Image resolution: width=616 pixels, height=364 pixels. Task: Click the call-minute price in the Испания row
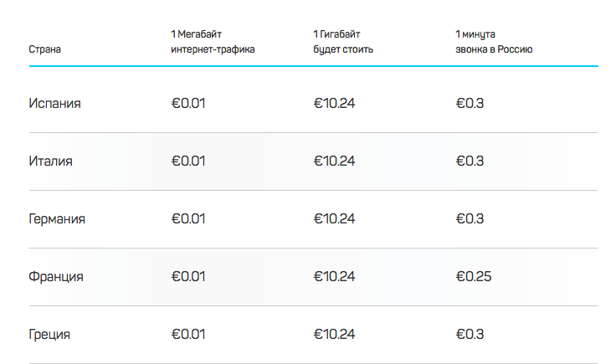470,104
